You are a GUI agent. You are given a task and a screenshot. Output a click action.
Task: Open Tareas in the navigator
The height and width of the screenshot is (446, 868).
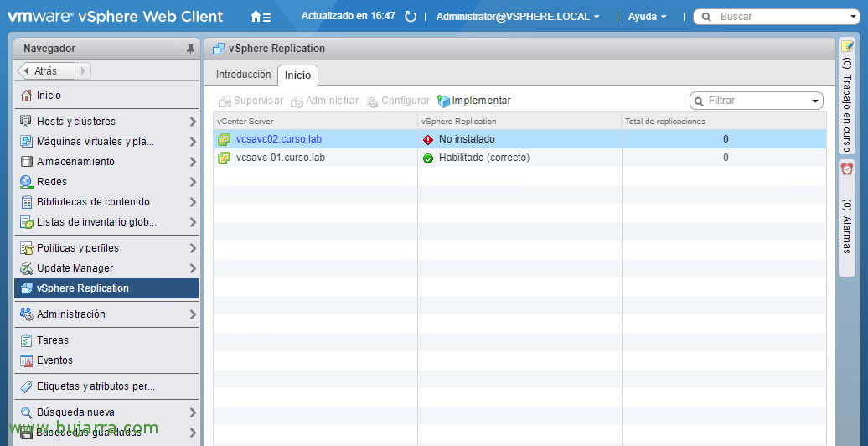(x=107, y=340)
